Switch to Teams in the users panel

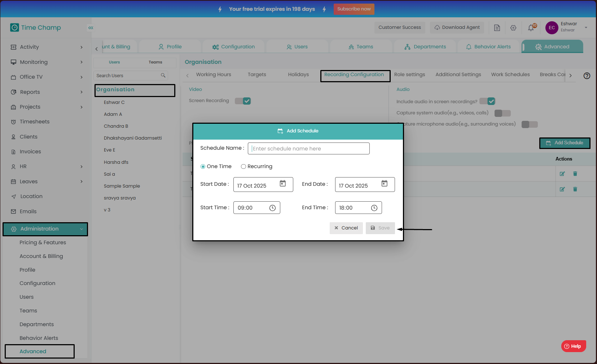tap(155, 62)
